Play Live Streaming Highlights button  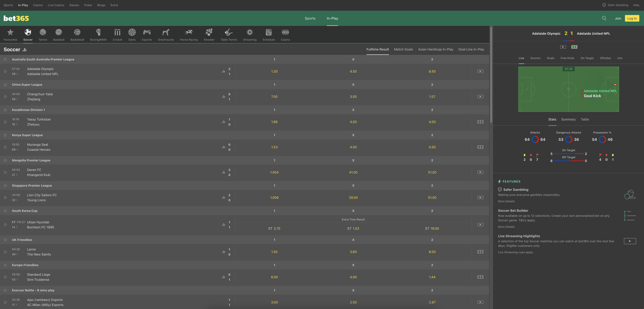pos(630,241)
